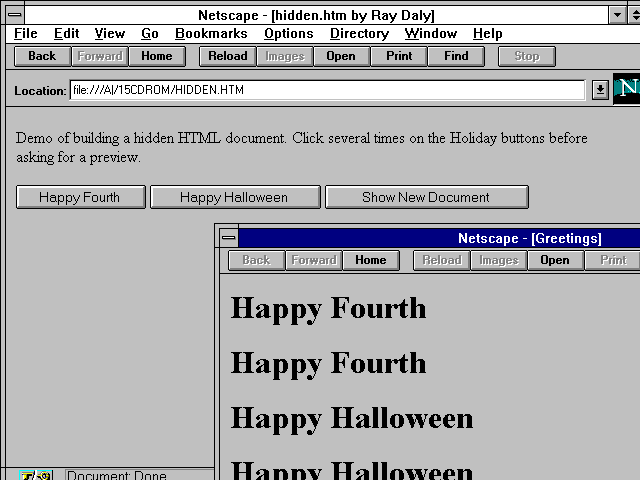640x480 pixels.
Task: Click Images in the Greetings window
Action: click(499, 260)
